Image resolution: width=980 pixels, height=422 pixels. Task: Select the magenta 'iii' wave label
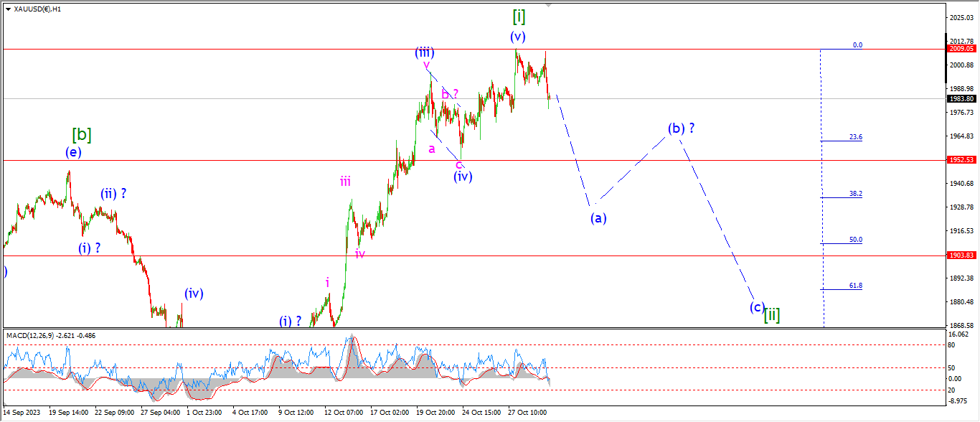345,182
